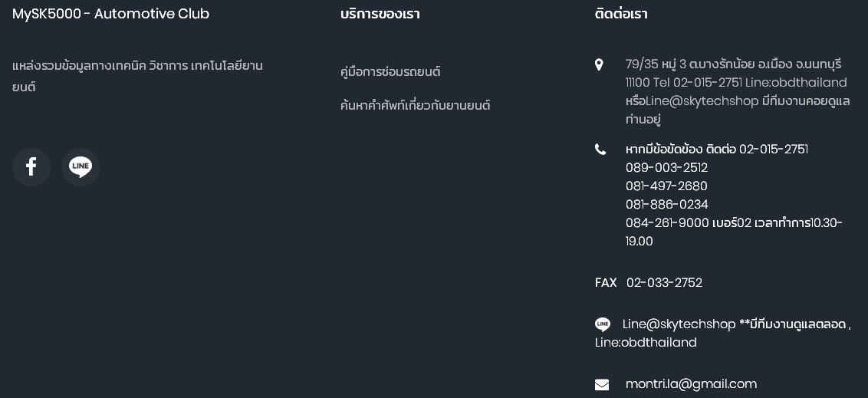Open the คู่มือการซ่อมรถยนต์ link
This screenshot has height=398, width=868.
[x=390, y=72]
